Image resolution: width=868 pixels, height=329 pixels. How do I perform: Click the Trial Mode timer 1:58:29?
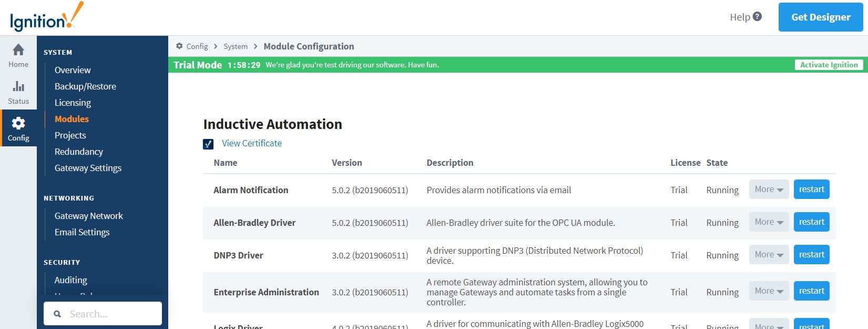(244, 65)
